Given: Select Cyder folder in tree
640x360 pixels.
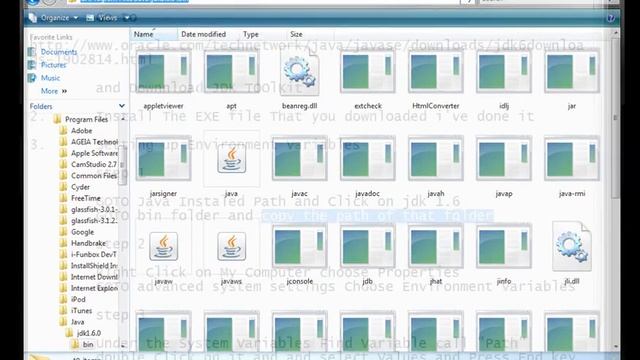Looking at the screenshot, I should coord(80,187).
